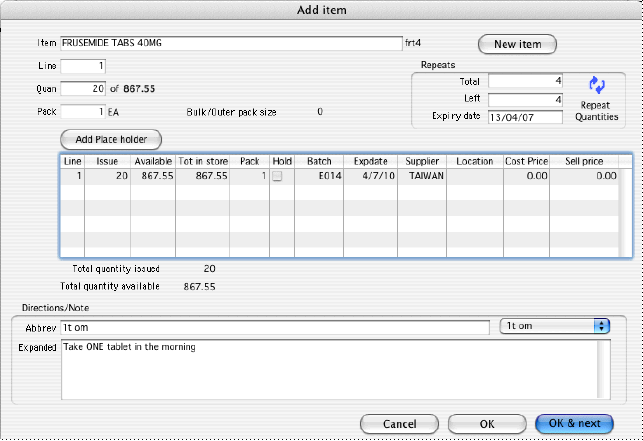Select the E014 batch row

pyautogui.click(x=318, y=175)
